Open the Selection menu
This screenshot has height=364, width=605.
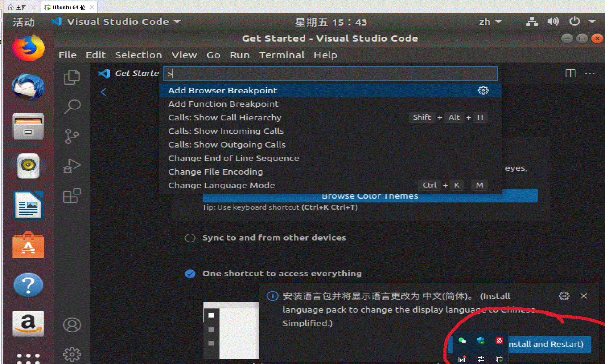pyautogui.click(x=138, y=55)
